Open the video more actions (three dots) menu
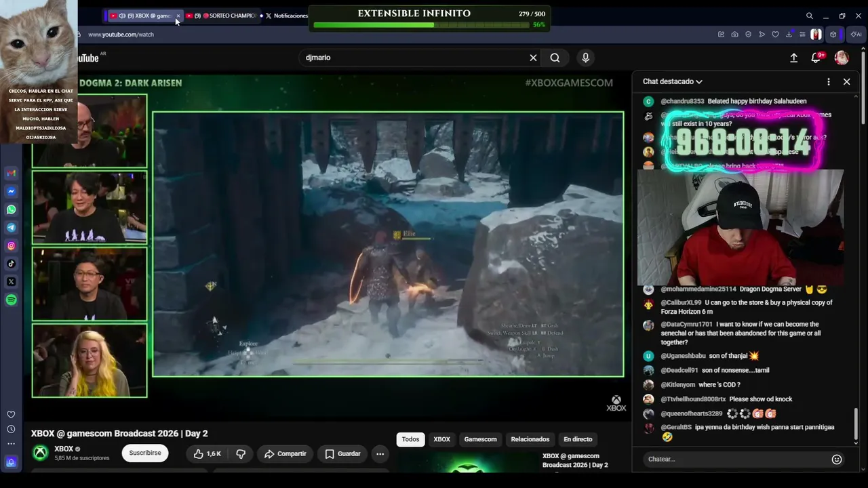The image size is (868, 488). click(380, 453)
